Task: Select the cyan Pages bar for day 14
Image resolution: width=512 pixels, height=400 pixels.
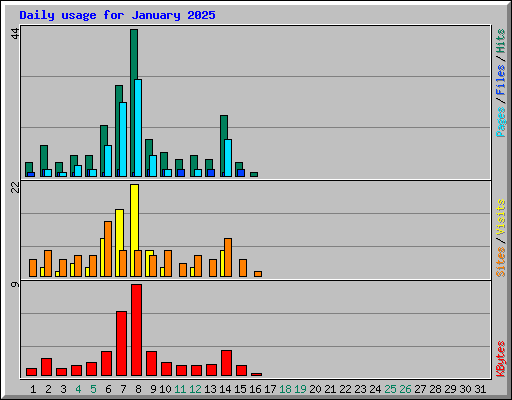Action: click(228, 158)
